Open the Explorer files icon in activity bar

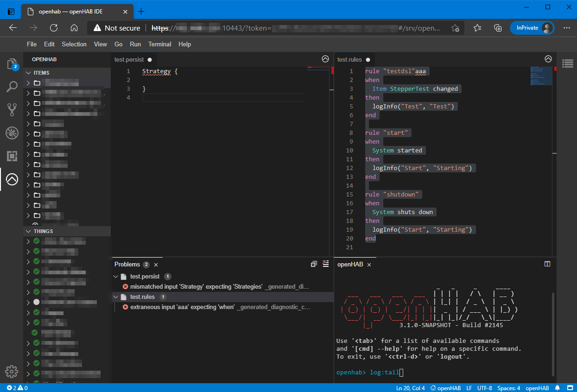coord(12,64)
